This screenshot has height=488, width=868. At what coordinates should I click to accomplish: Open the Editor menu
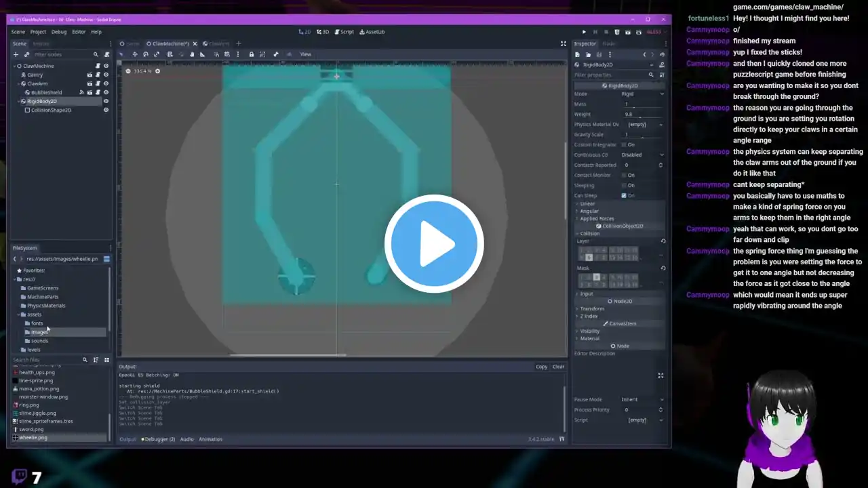coord(79,32)
